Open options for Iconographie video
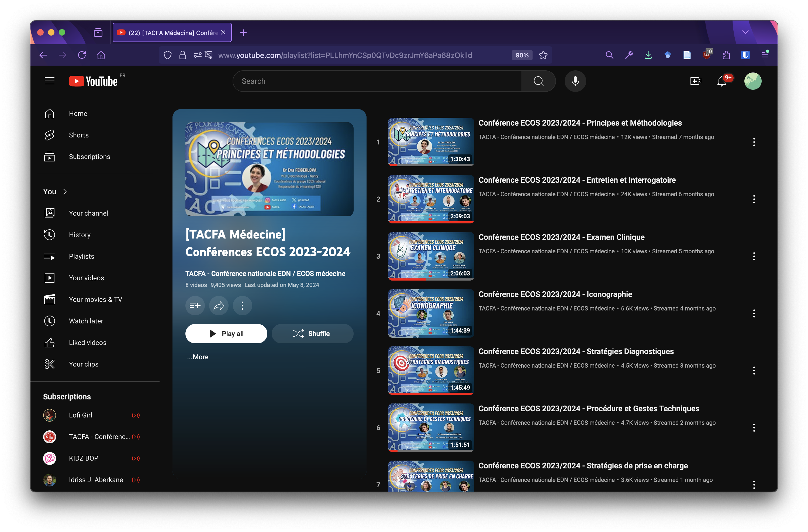Viewport: 808px width, 532px height. [x=754, y=313]
